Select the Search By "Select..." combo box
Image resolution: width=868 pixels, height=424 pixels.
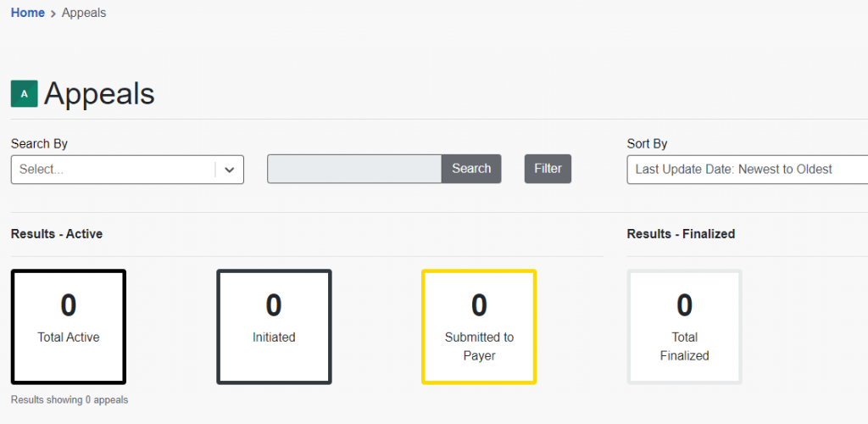coord(127,170)
